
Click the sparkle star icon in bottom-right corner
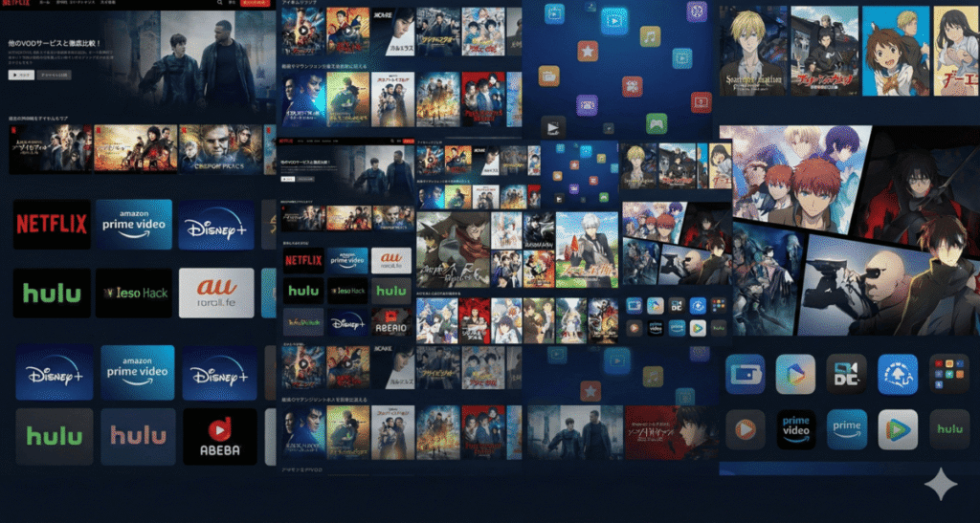(940, 485)
